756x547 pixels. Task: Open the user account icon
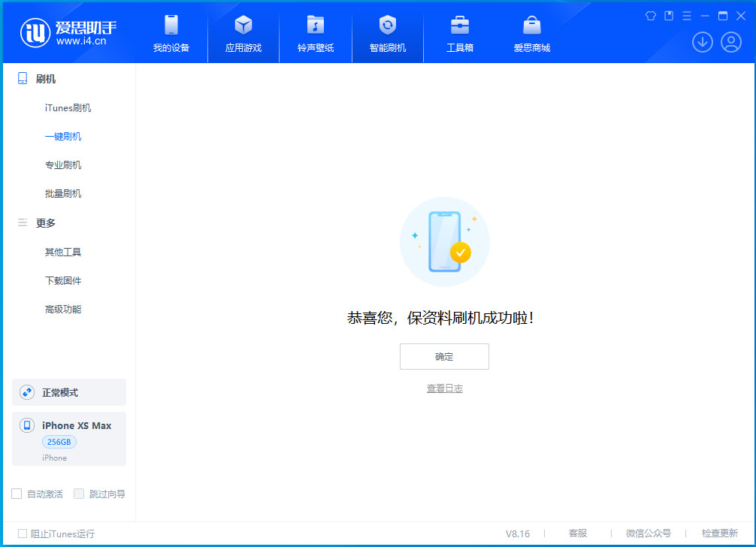tap(730, 42)
